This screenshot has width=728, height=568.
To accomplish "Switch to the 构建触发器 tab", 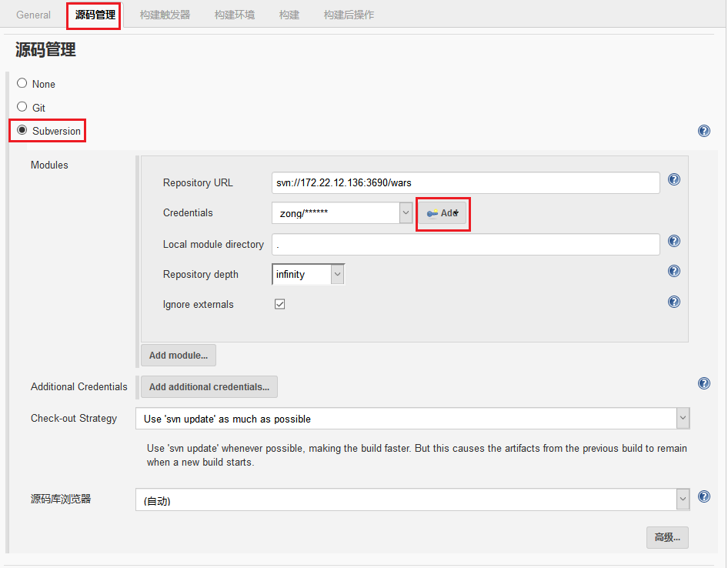I will click(x=165, y=15).
